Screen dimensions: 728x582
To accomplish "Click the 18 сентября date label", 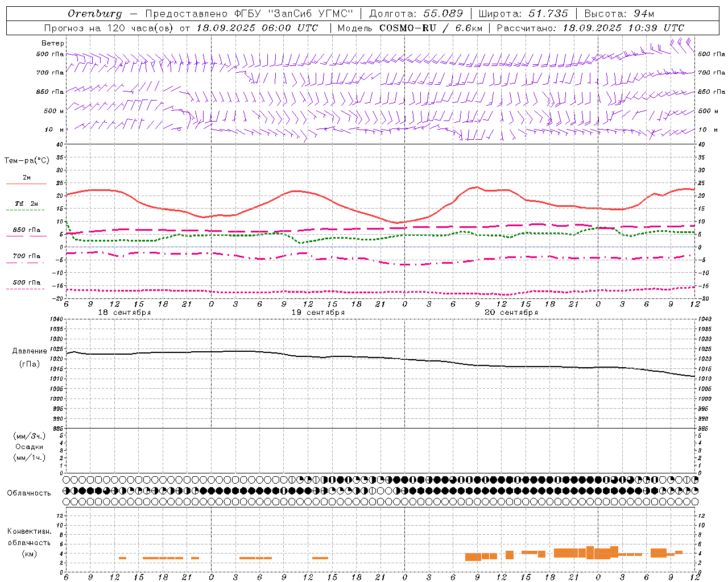I will coord(125,313).
